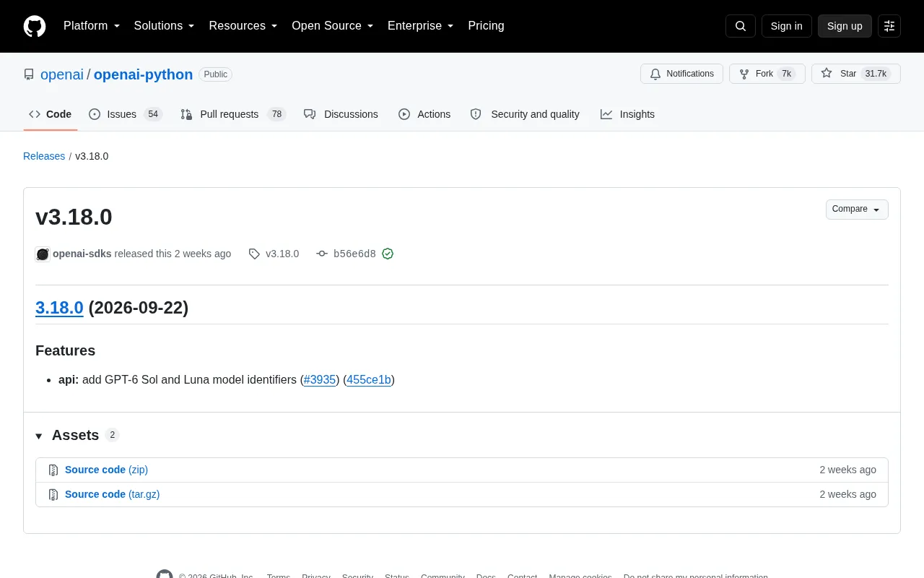
Task: Expand the Enterprise menu
Action: pos(421,26)
